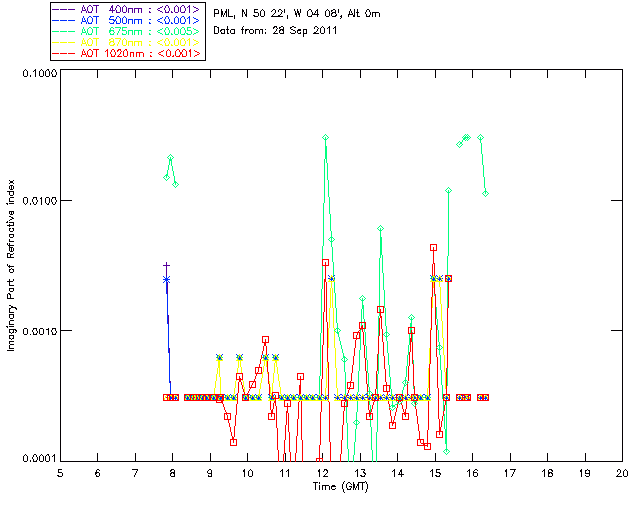Select the purple dashed line swatch in legend

[x=64, y=9]
